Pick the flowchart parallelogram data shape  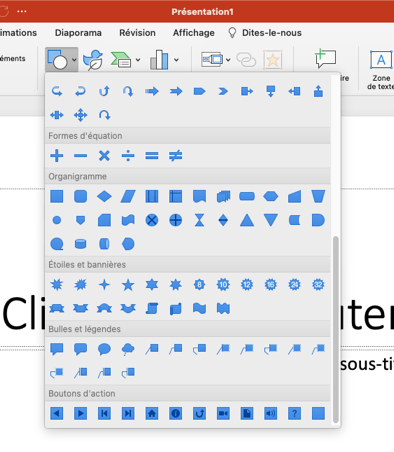point(128,196)
